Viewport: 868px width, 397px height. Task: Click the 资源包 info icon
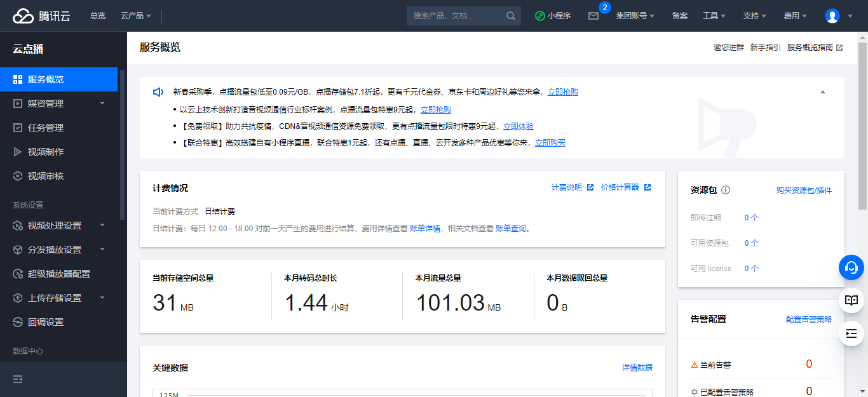[726, 190]
